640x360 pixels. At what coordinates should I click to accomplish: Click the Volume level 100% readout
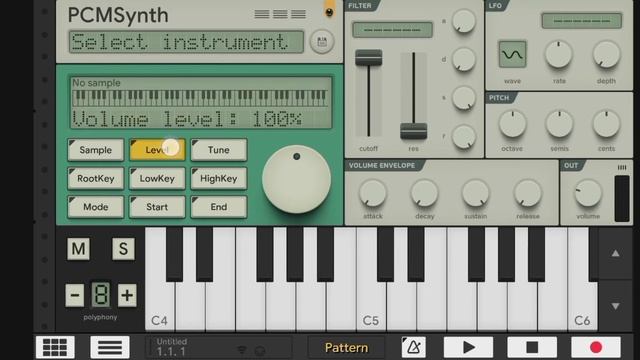(x=187, y=119)
